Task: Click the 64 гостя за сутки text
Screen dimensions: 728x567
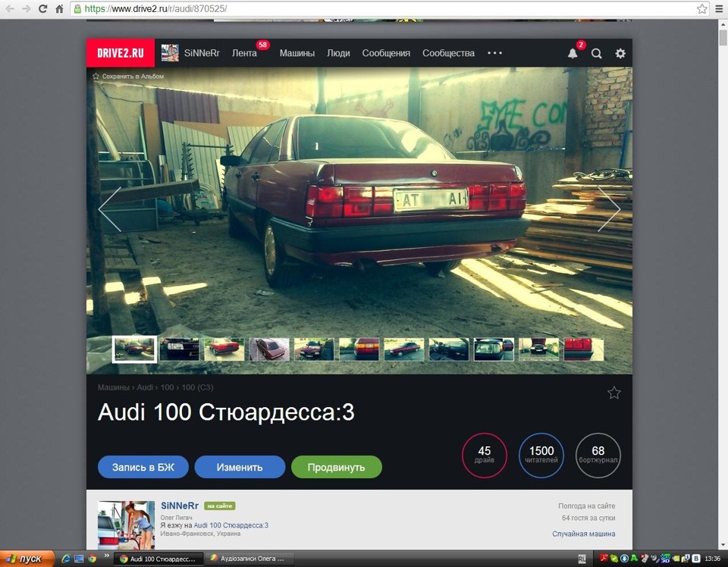Action: click(588, 518)
